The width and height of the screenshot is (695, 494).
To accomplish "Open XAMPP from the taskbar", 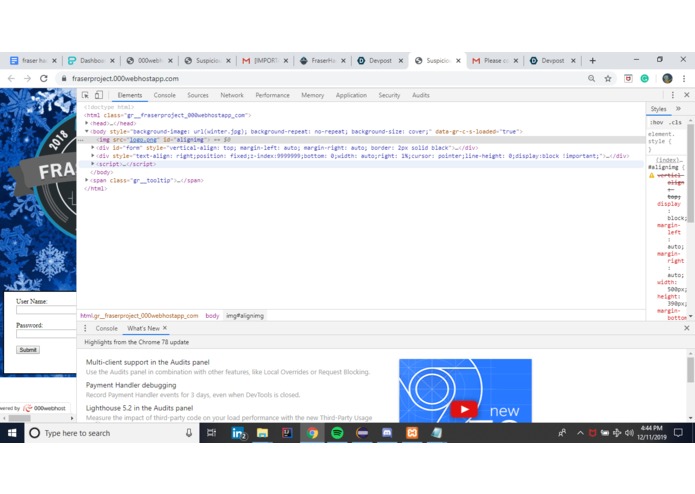I will pos(412,433).
